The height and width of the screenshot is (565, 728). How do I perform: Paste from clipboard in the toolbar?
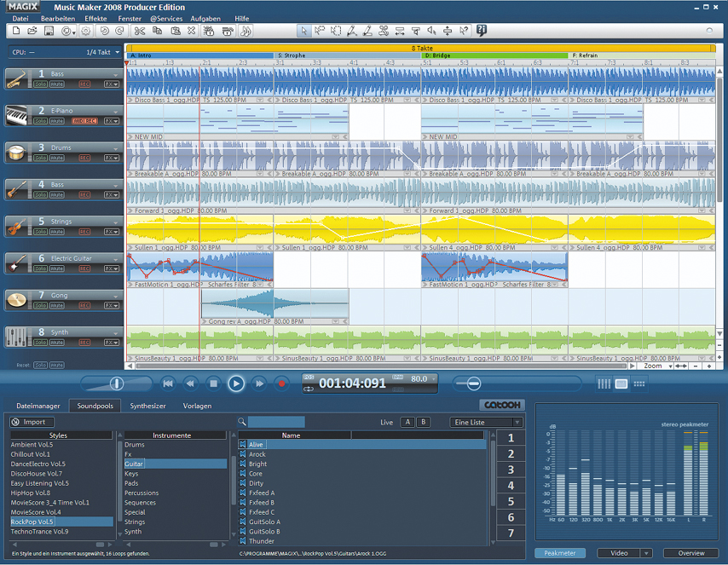[x=175, y=32]
